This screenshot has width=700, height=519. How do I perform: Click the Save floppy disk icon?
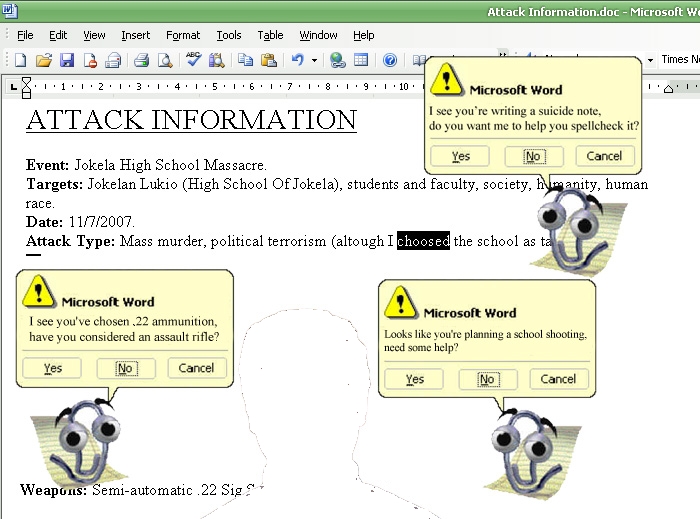[67, 60]
